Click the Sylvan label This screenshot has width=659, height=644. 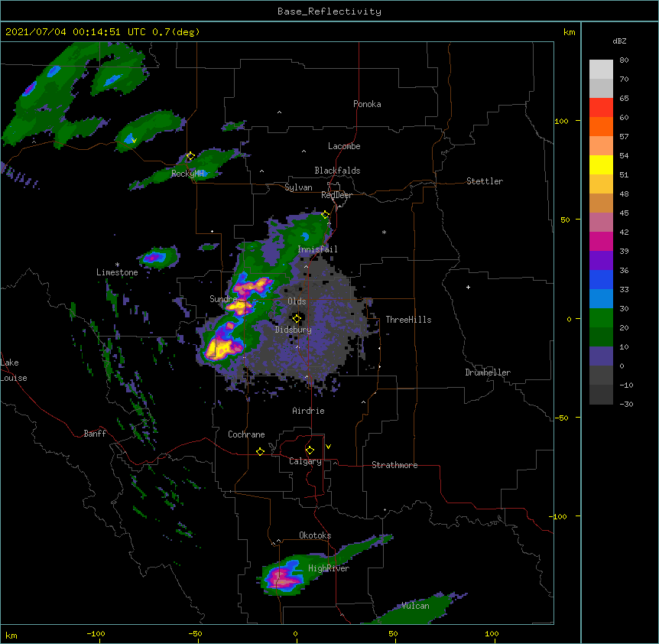[298, 187]
